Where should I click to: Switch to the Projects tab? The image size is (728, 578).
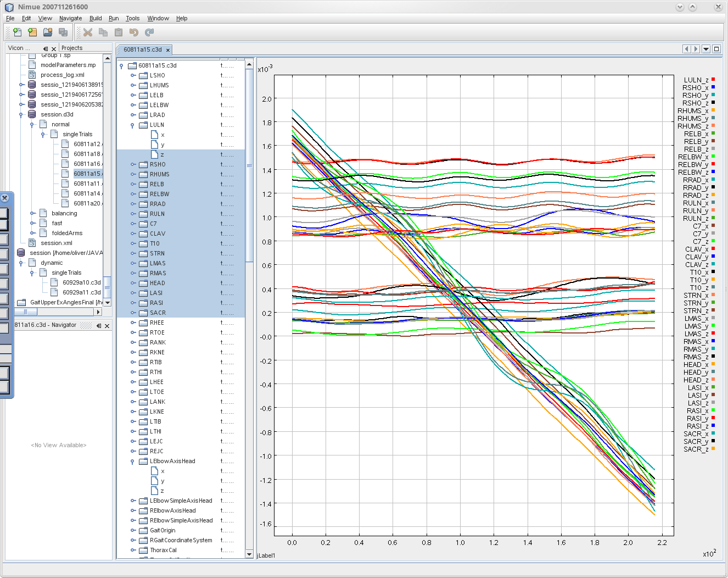(72, 48)
